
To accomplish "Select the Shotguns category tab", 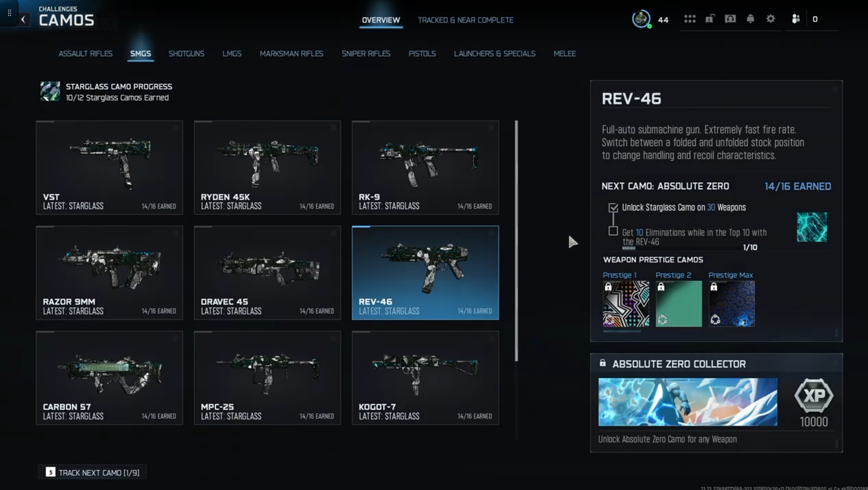I will pyautogui.click(x=186, y=53).
